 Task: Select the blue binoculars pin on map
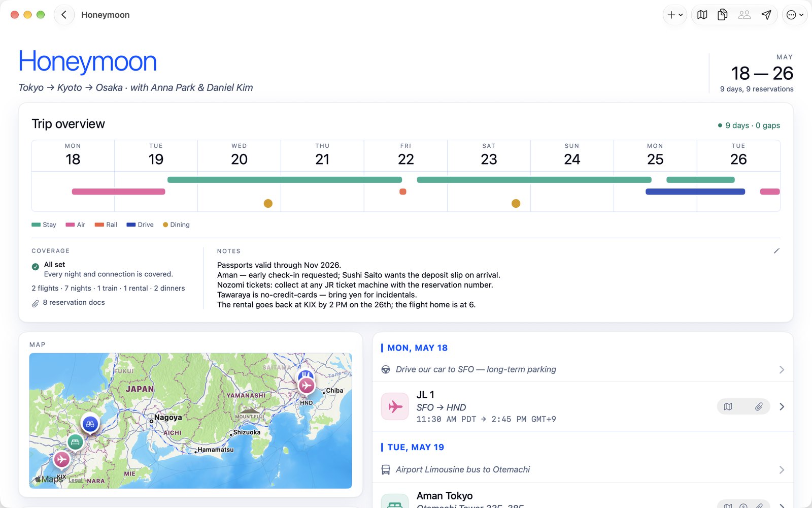pos(90,424)
